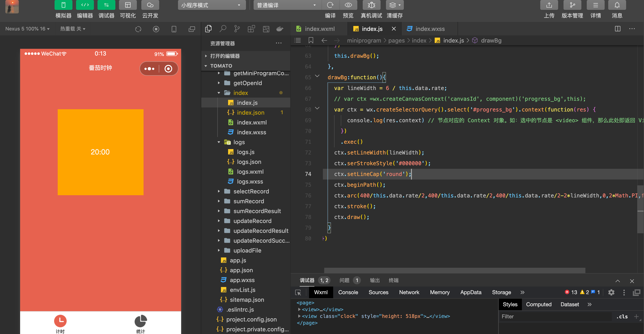Click the source control branch icon
This screenshot has width=644, height=334.
tap(237, 29)
